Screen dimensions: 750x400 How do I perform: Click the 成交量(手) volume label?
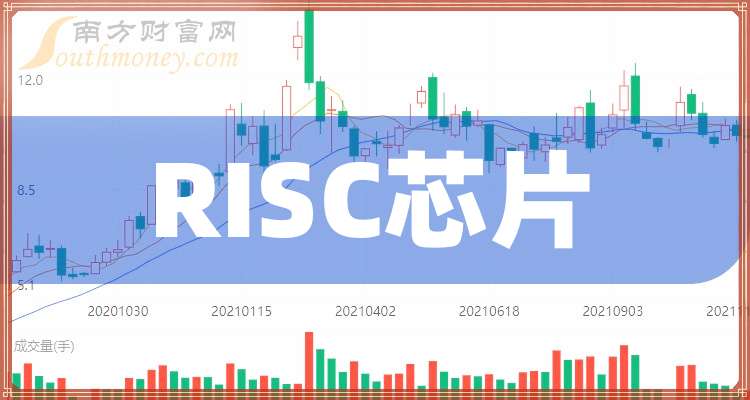point(44,346)
